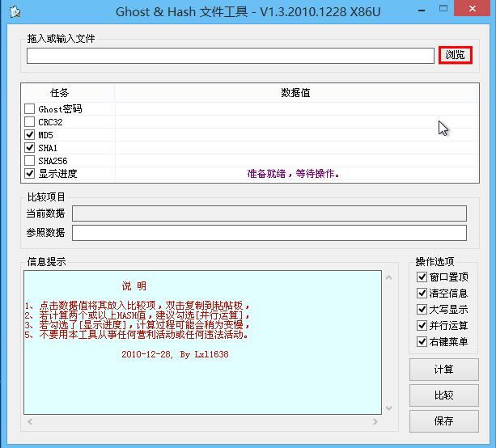Click the info box scroll down arrow

388,408
